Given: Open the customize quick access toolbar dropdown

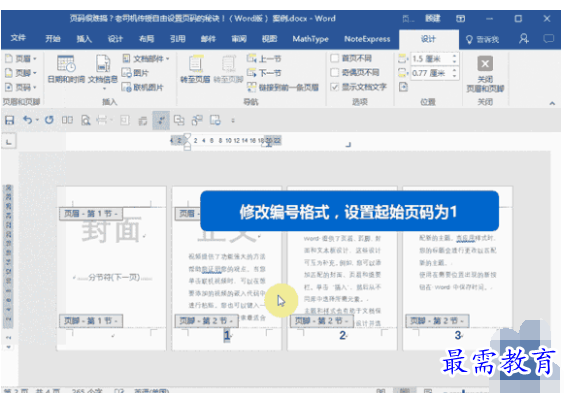Looking at the screenshot, I should pyautogui.click(x=233, y=120).
